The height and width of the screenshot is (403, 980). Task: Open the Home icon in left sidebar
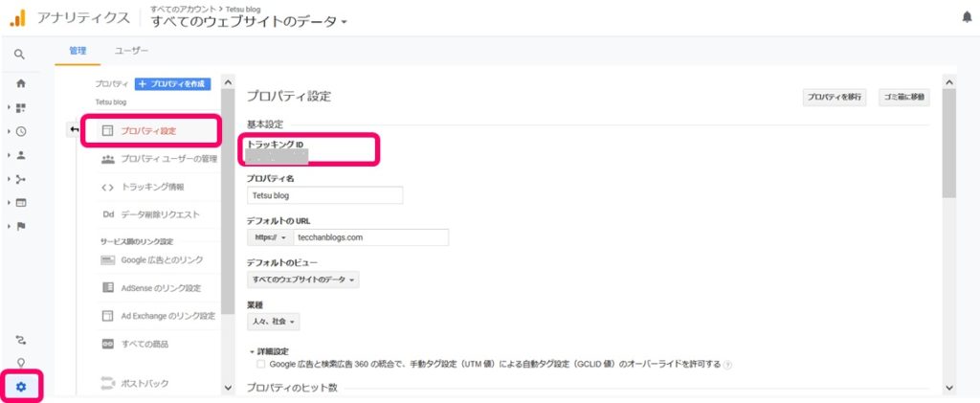[20, 83]
